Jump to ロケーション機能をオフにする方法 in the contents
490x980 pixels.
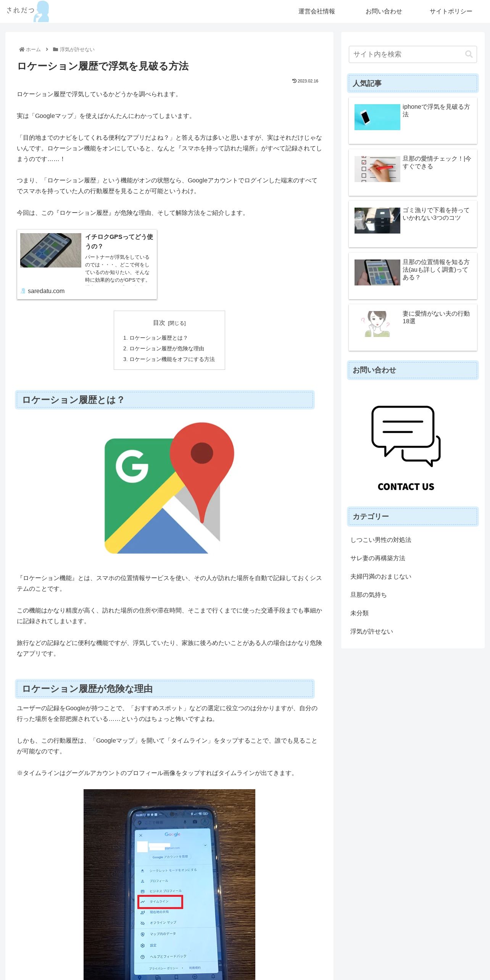click(172, 359)
